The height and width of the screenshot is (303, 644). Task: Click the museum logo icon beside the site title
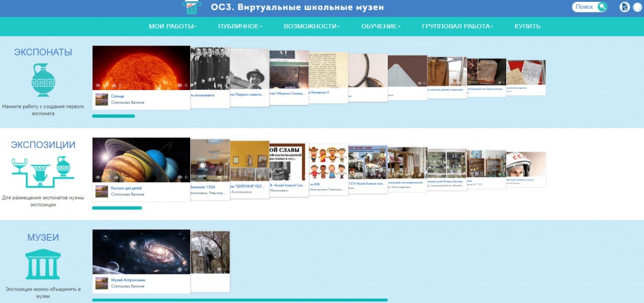[191, 7]
